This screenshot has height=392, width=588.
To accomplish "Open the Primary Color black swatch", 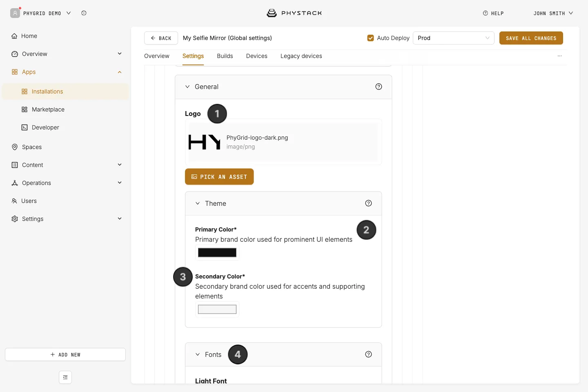I will tap(217, 253).
